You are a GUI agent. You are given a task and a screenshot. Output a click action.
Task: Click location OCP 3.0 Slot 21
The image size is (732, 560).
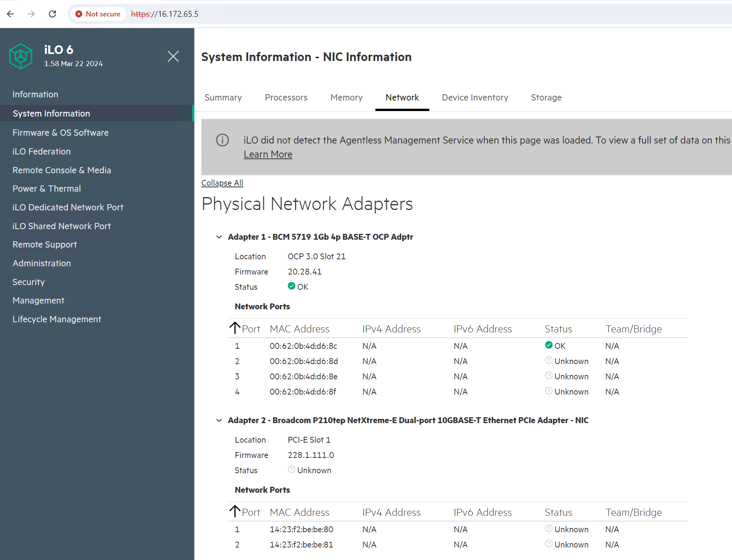pyautogui.click(x=317, y=257)
